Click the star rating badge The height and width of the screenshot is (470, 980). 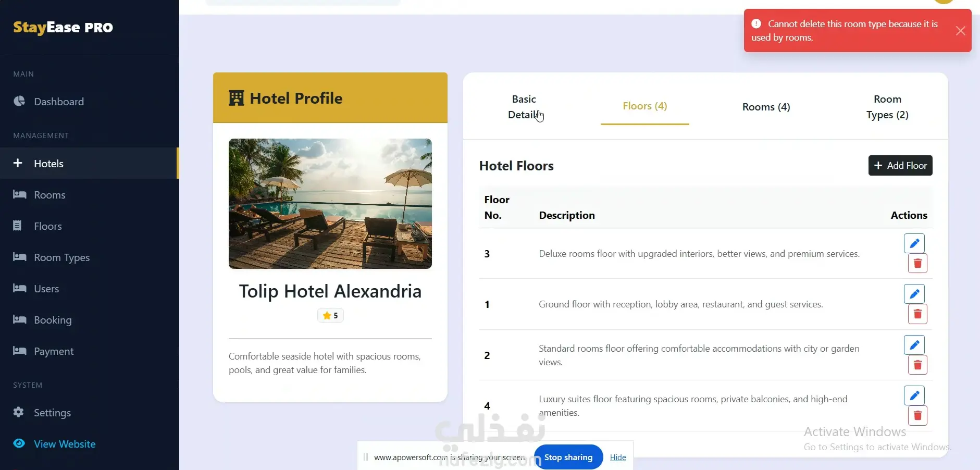click(x=330, y=315)
